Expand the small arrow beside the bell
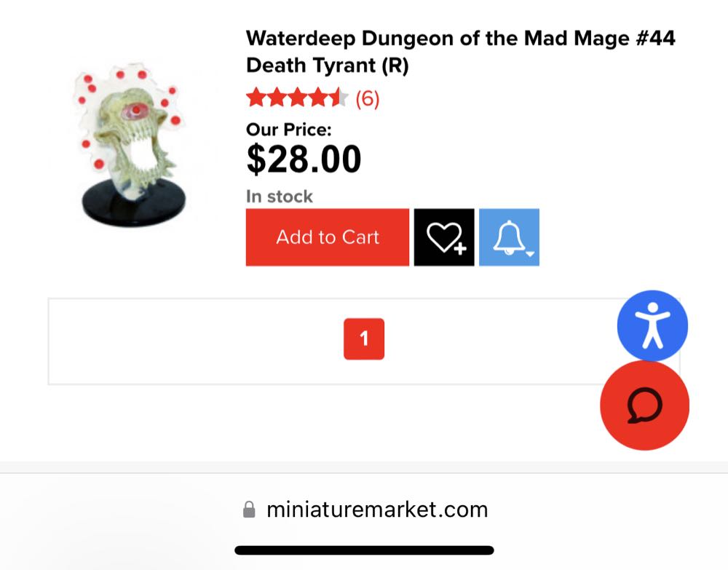 point(530,254)
